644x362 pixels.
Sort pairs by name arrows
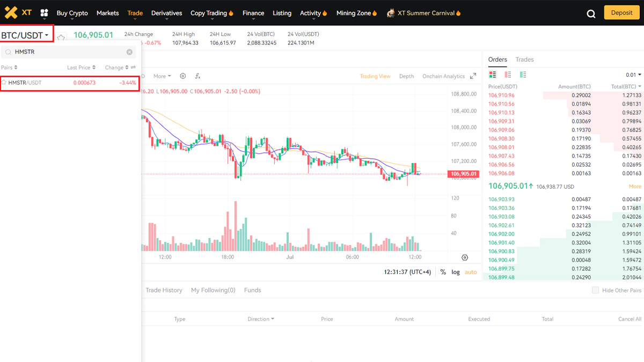tap(16, 68)
